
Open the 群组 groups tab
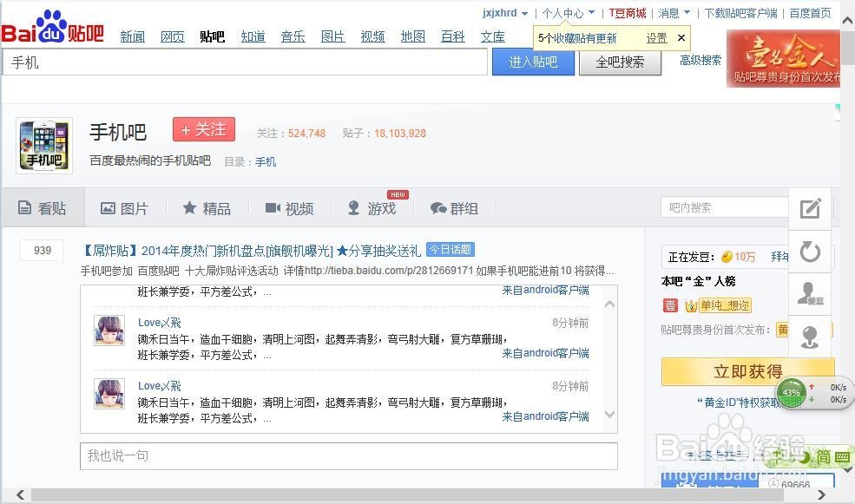[454, 209]
